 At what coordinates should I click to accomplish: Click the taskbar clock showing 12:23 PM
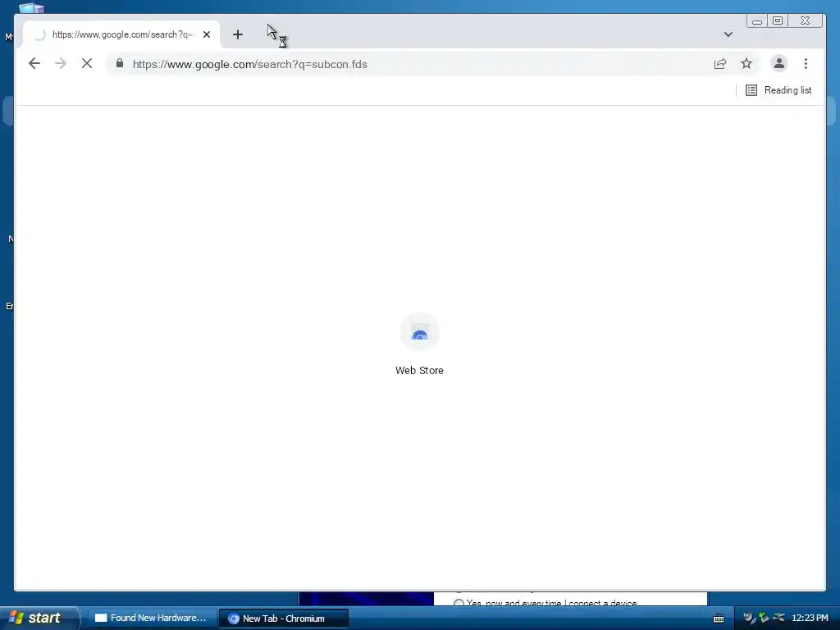tap(810, 619)
